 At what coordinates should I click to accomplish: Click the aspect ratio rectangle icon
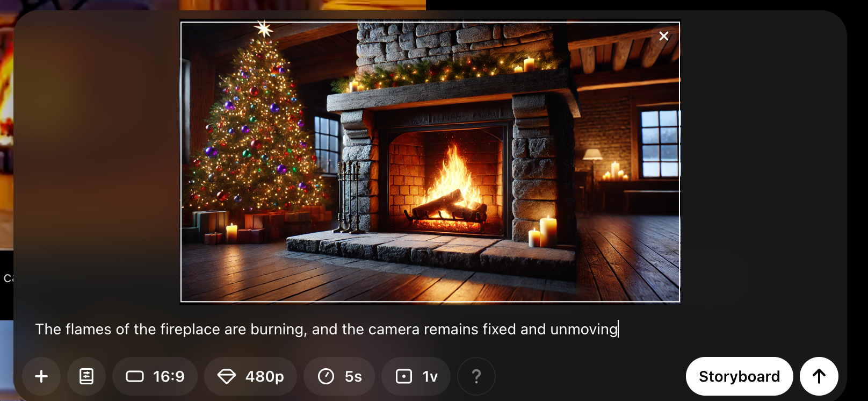click(x=135, y=376)
